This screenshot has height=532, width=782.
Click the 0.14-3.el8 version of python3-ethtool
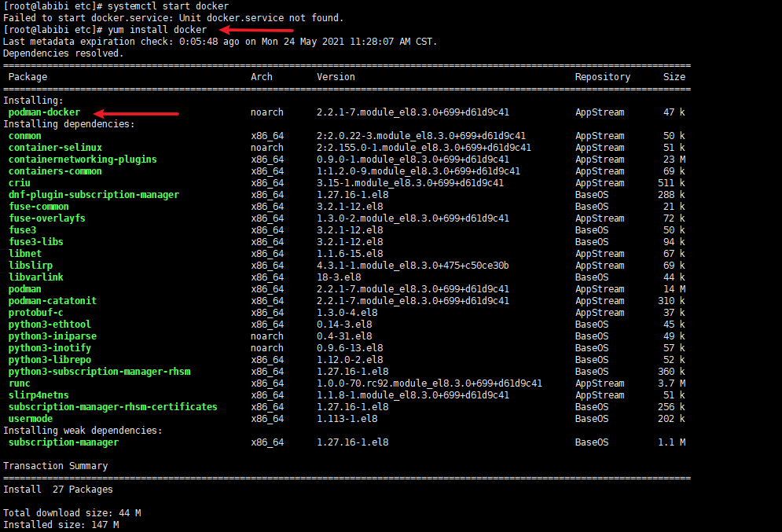coord(344,325)
